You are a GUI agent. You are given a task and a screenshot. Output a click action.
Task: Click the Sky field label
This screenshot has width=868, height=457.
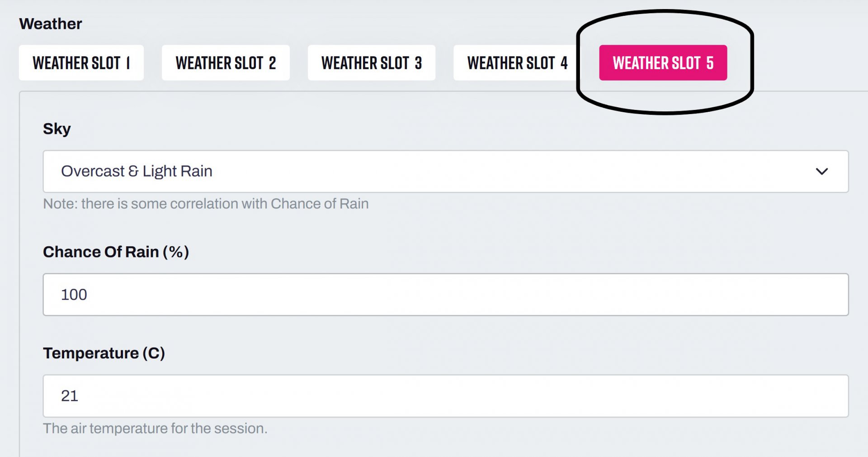pos(57,129)
